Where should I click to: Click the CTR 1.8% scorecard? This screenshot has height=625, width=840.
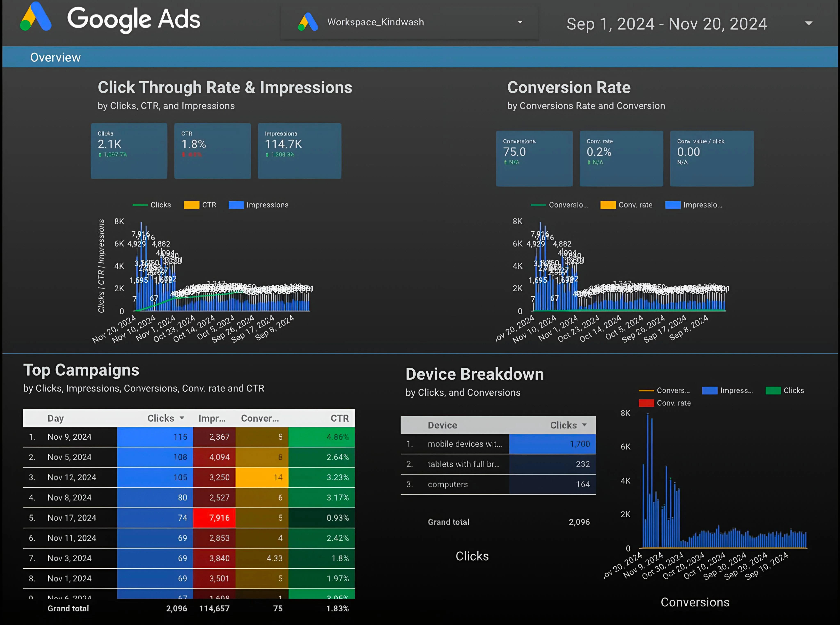click(212, 151)
